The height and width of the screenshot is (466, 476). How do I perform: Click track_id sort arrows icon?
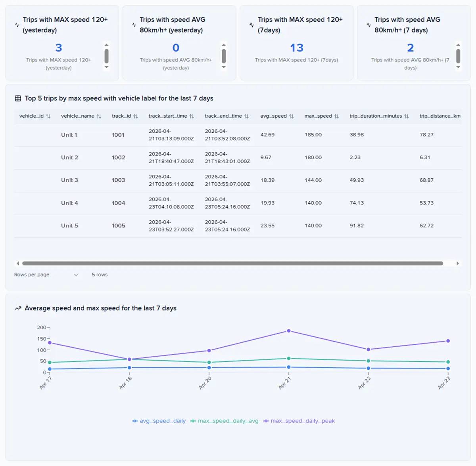coord(136,116)
